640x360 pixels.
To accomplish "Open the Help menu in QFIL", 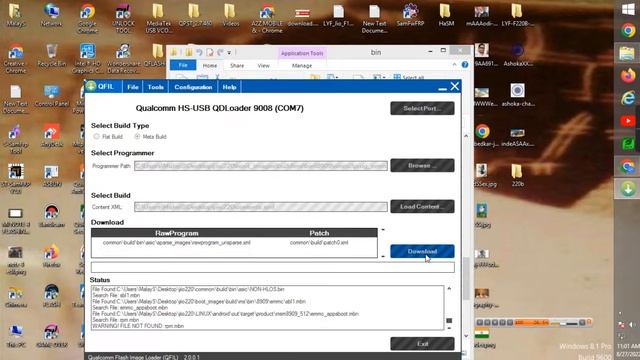I will pos(229,87).
